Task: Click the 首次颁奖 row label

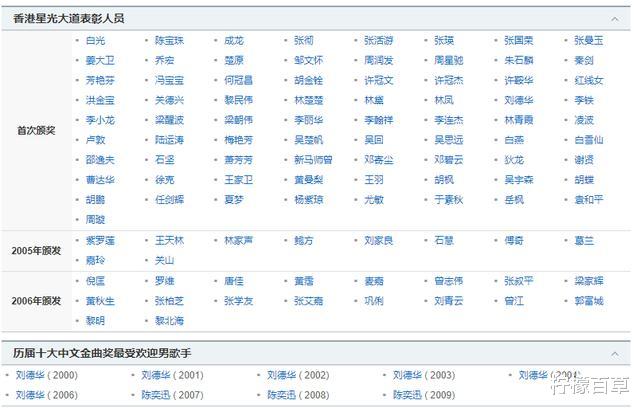Action: tap(36, 131)
